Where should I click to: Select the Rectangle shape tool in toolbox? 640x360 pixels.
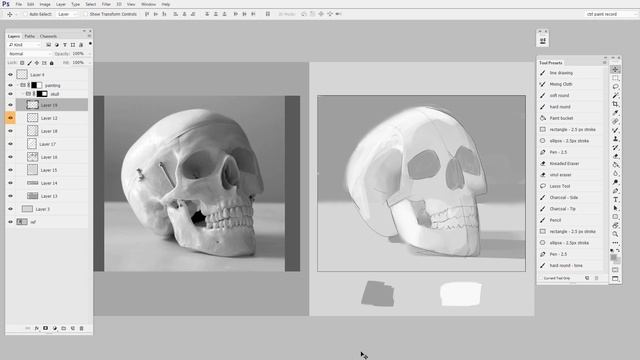pos(615,217)
